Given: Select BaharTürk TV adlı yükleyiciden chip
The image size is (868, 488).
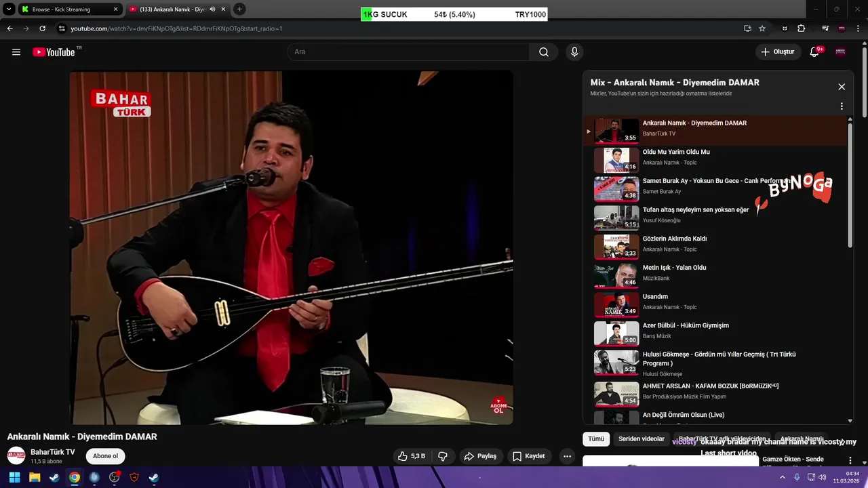Looking at the screenshot, I should 722,439.
